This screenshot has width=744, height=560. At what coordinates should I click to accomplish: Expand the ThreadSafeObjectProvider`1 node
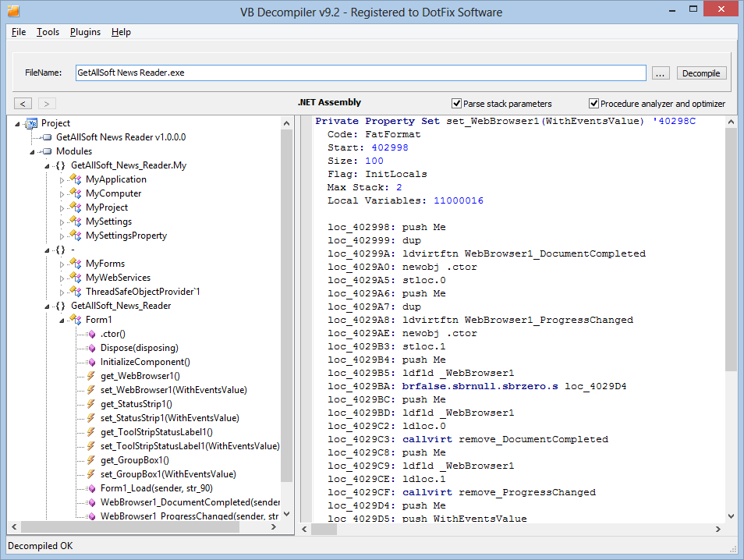click(x=62, y=292)
